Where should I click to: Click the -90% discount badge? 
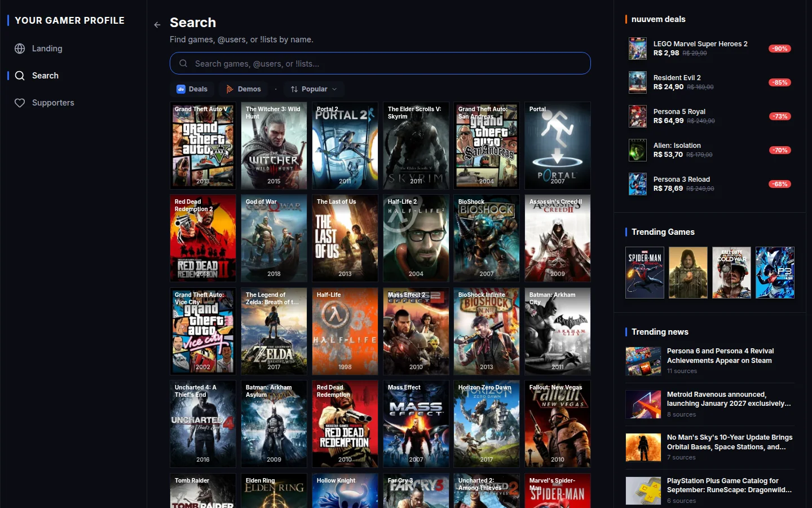point(780,49)
